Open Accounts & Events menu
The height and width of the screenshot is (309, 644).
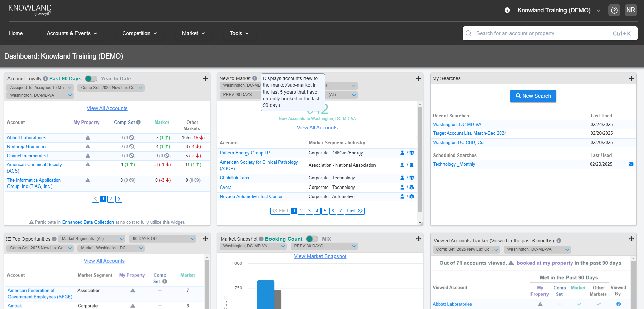72,33
